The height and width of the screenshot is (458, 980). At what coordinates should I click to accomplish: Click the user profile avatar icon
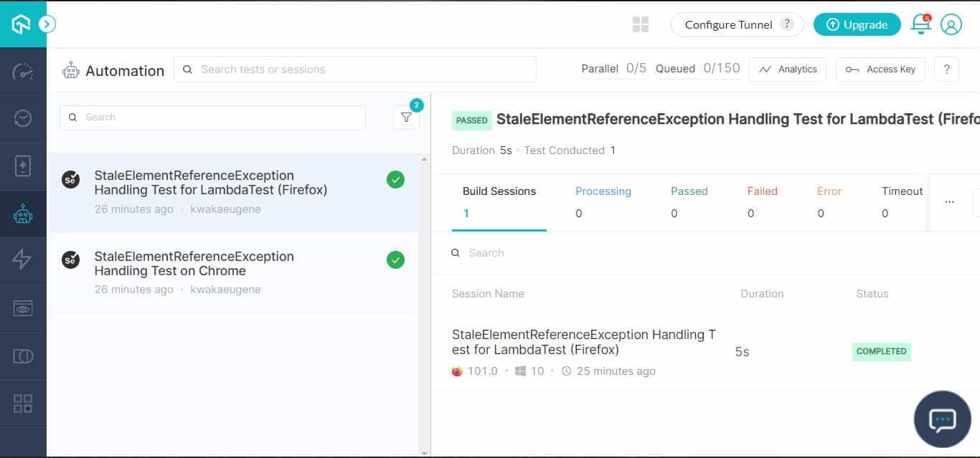pyautogui.click(x=951, y=24)
